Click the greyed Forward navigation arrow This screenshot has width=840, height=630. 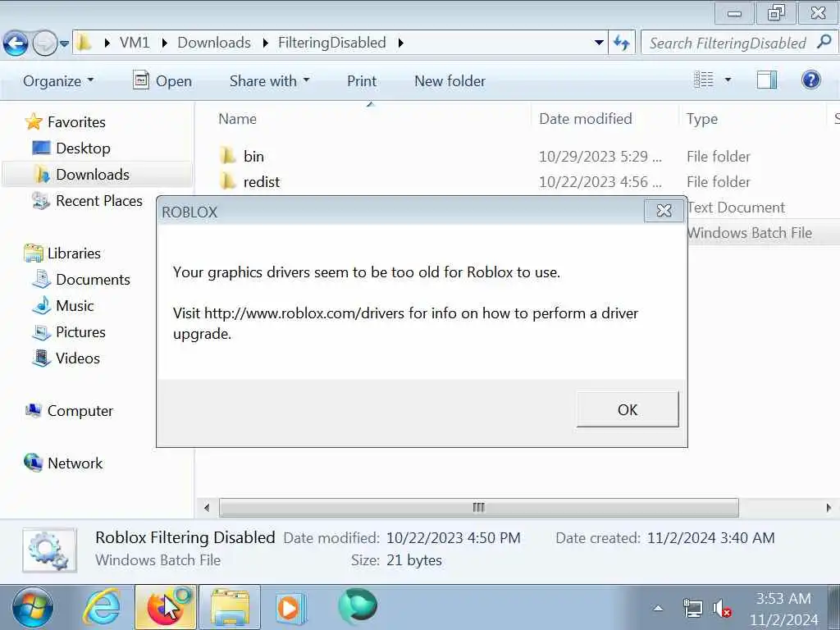(x=44, y=43)
